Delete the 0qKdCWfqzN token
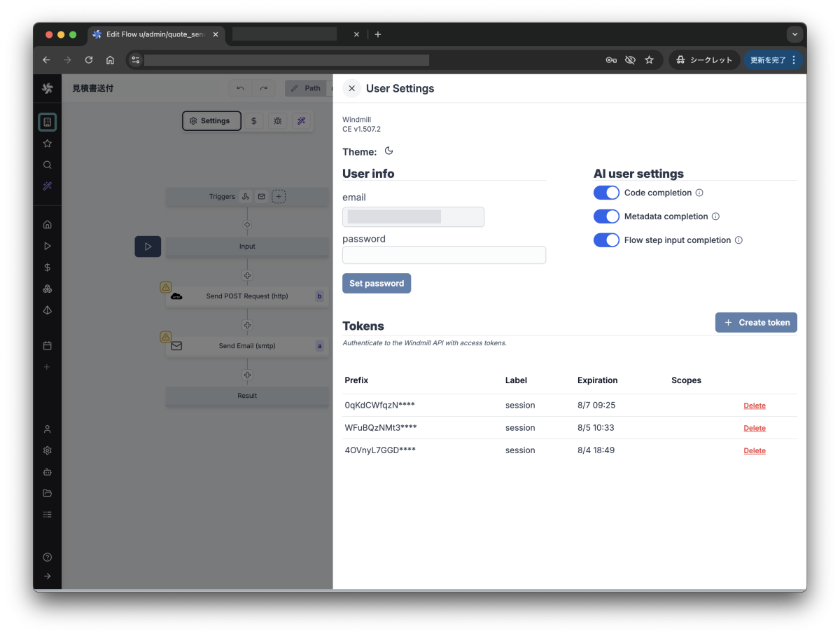840x636 pixels. (755, 406)
